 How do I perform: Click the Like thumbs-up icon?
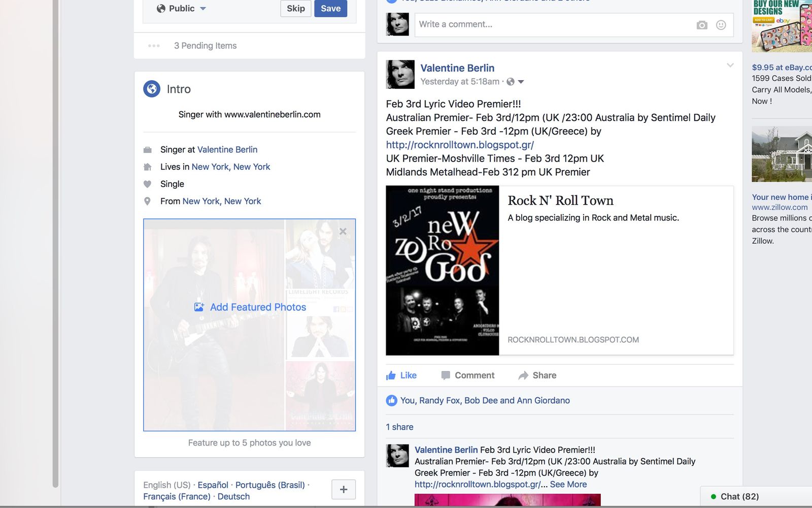(391, 375)
